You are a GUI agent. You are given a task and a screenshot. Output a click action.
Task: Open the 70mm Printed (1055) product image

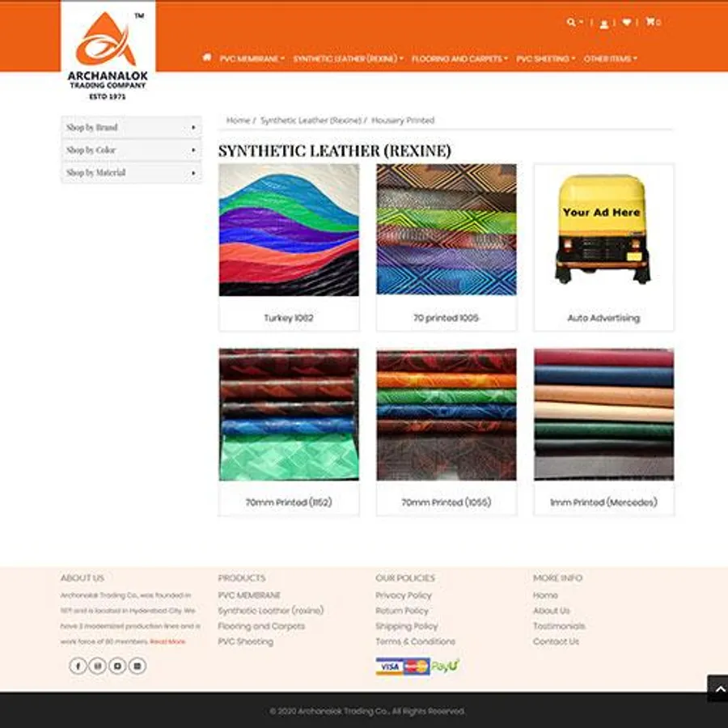(x=447, y=414)
